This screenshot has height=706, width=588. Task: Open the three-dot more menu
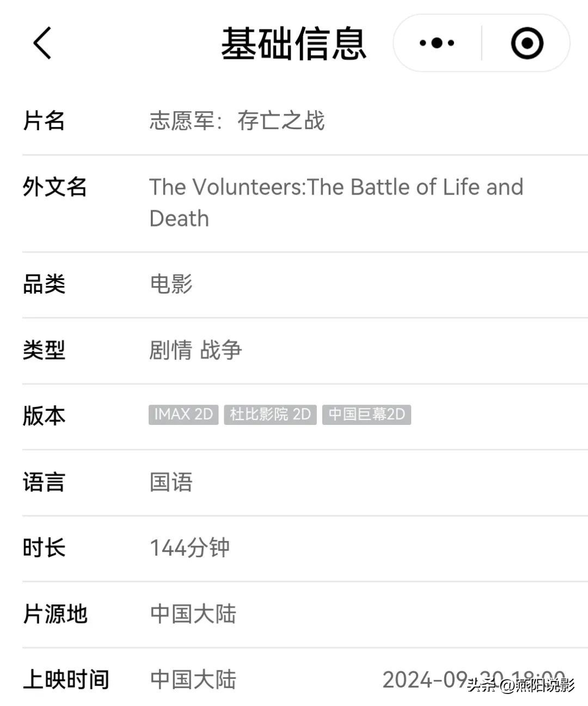(x=437, y=43)
